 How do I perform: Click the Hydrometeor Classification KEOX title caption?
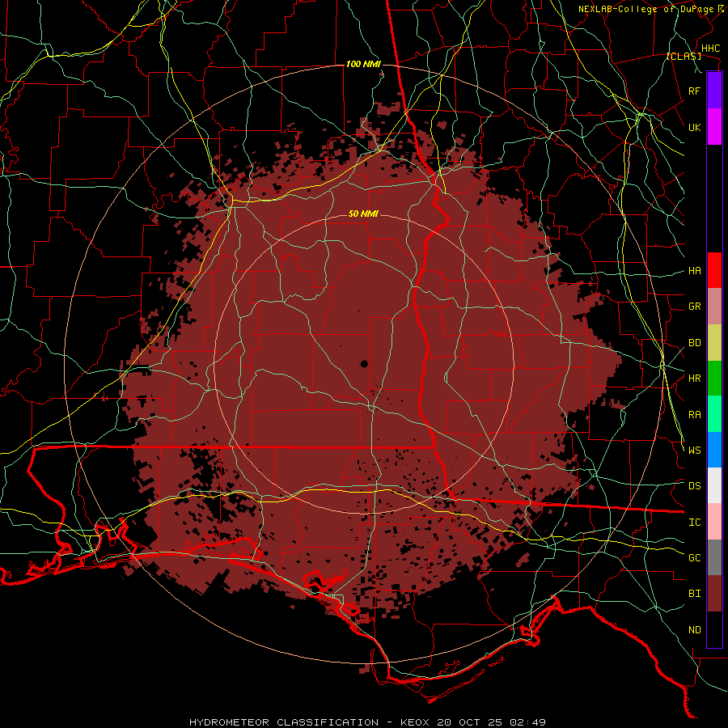point(367,722)
